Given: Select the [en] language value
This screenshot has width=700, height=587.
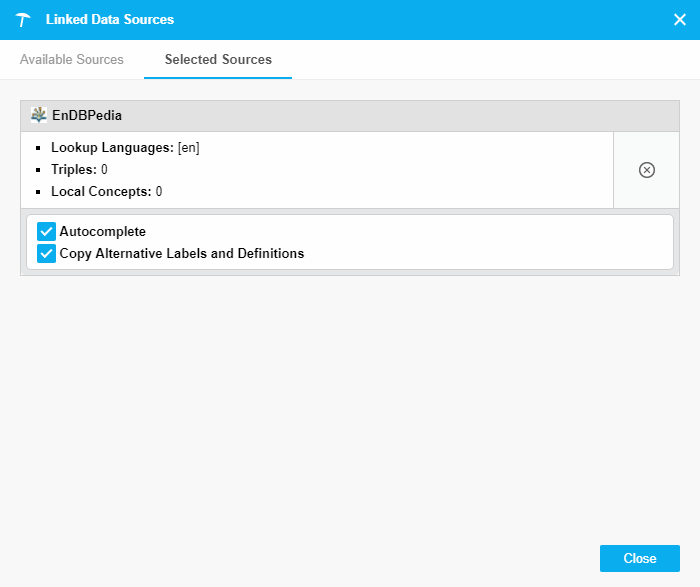Looking at the screenshot, I should coord(189,148).
